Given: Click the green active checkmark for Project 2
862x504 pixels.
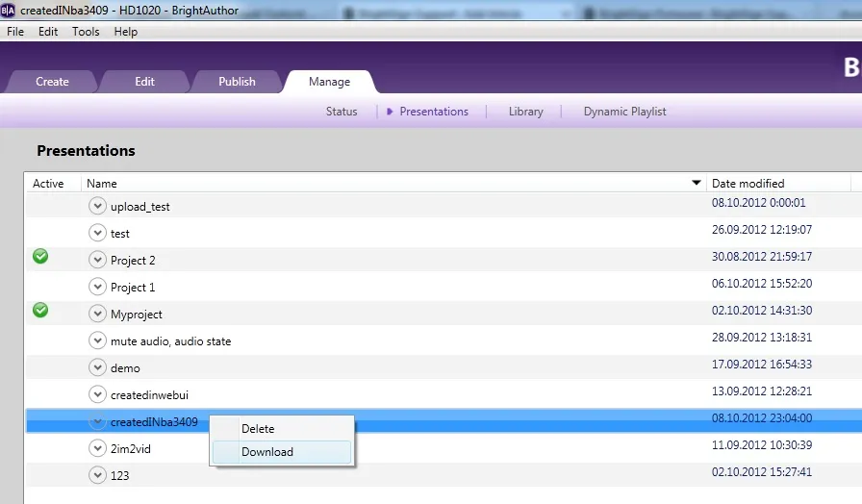Looking at the screenshot, I should 40,256.
